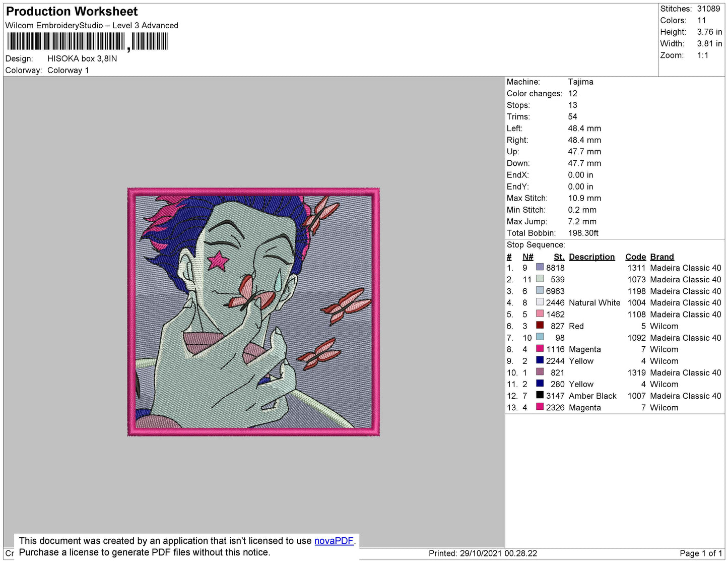The height and width of the screenshot is (563, 728).
Task: Select the barcode under the Wilcom header
Action: pyautogui.click(x=87, y=41)
